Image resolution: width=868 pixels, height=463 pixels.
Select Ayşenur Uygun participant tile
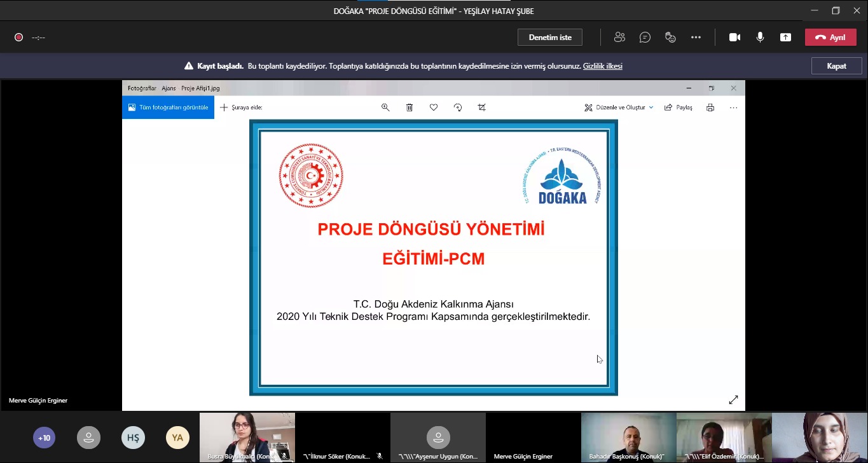click(438, 438)
